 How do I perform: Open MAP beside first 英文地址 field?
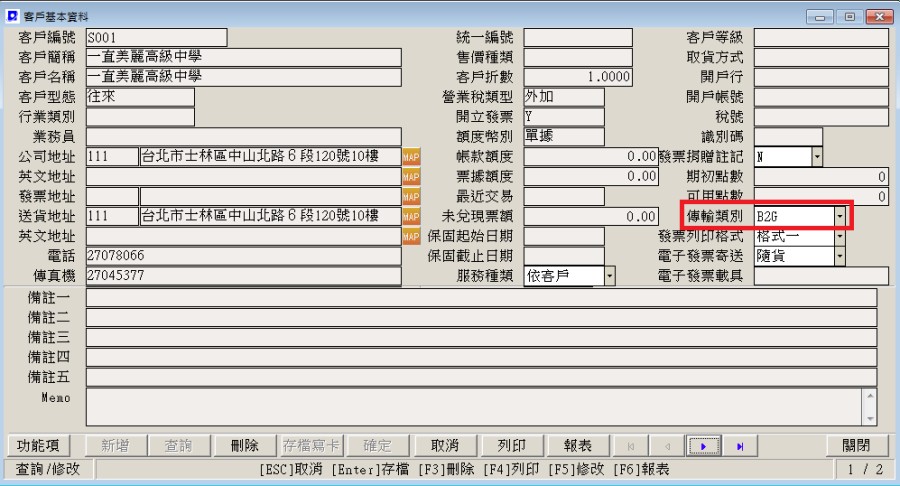(411, 177)
